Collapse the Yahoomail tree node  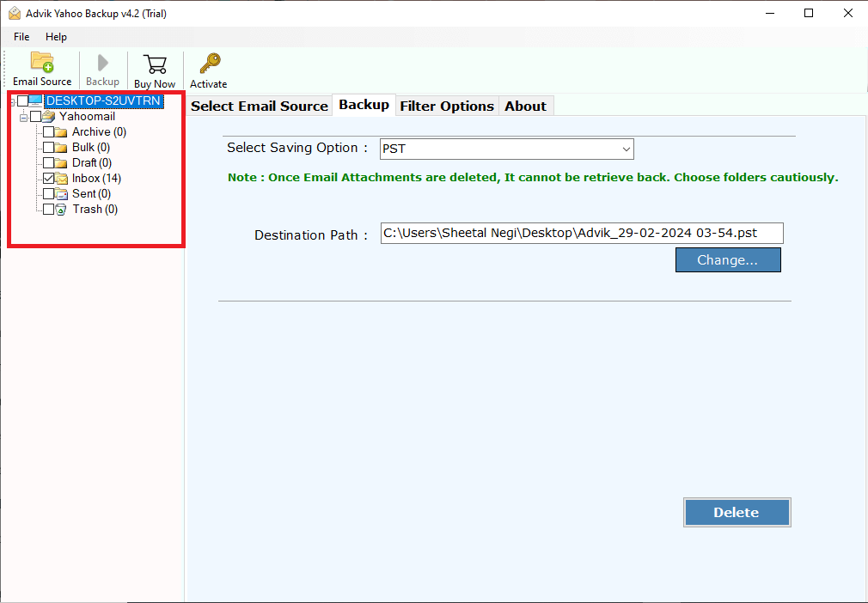(23, 118)
